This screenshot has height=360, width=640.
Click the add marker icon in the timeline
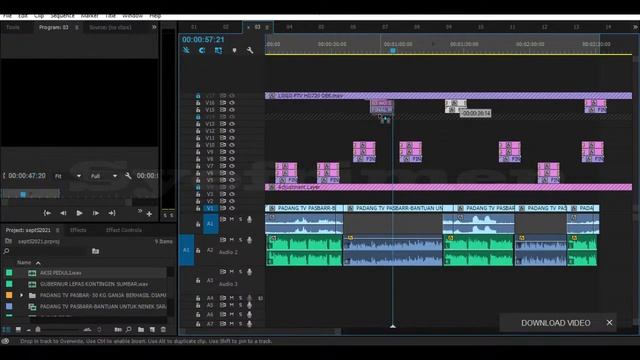[234, 51]
